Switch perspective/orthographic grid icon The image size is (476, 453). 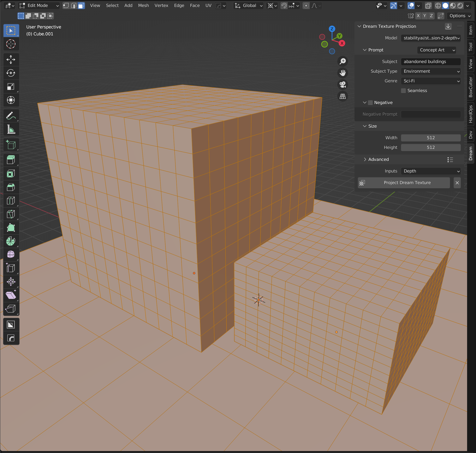pos(342,96)
